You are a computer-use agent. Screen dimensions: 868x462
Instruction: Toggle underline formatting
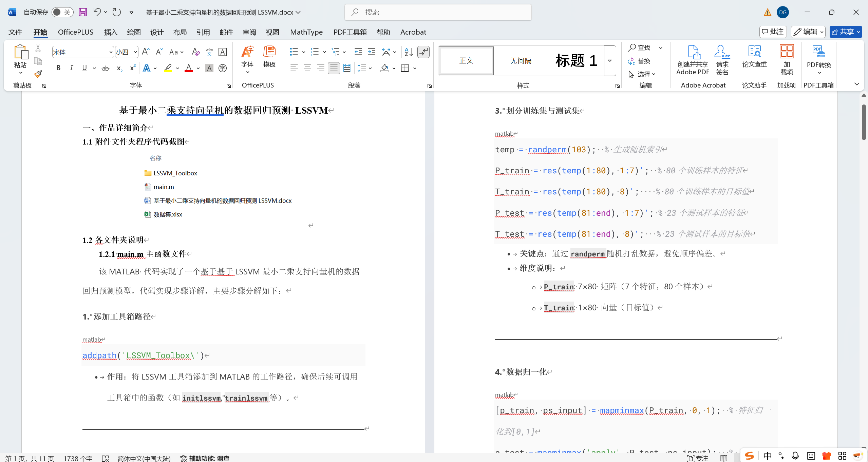[x=84, y=68]
